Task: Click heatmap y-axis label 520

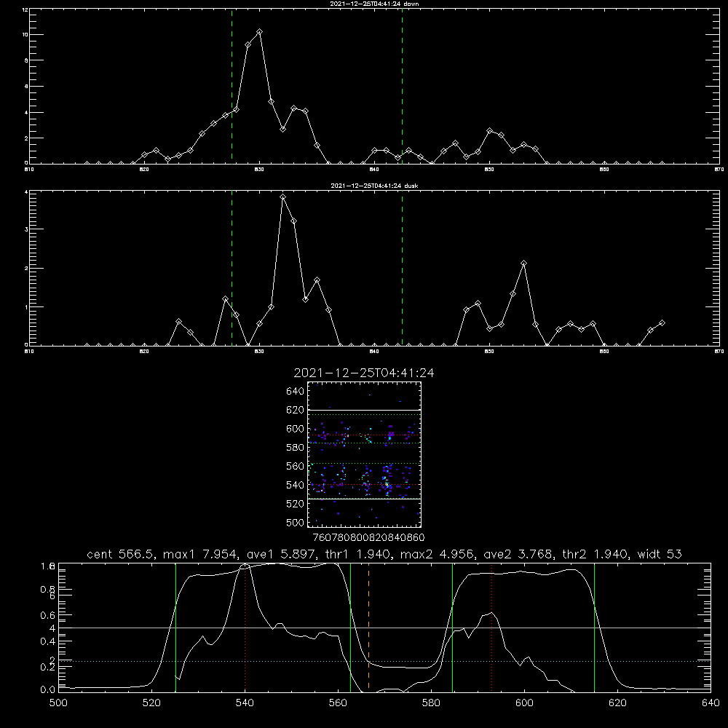Action: tap(296, 504)
